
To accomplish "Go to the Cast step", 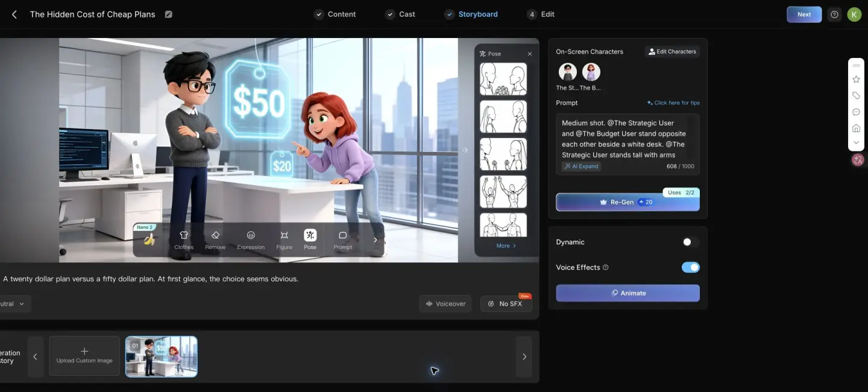I will (400, 14).
